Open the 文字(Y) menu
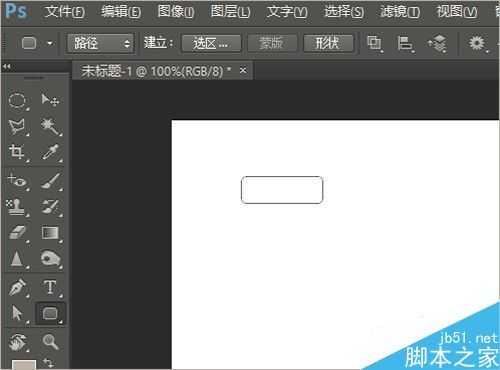Screen dimensions: 500x370 (x=287, y=12)
